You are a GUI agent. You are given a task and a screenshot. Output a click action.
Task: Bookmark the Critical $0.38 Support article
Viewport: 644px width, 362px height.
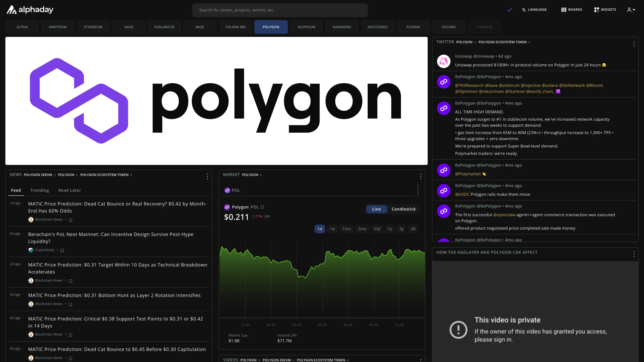[x=70, y=335]
